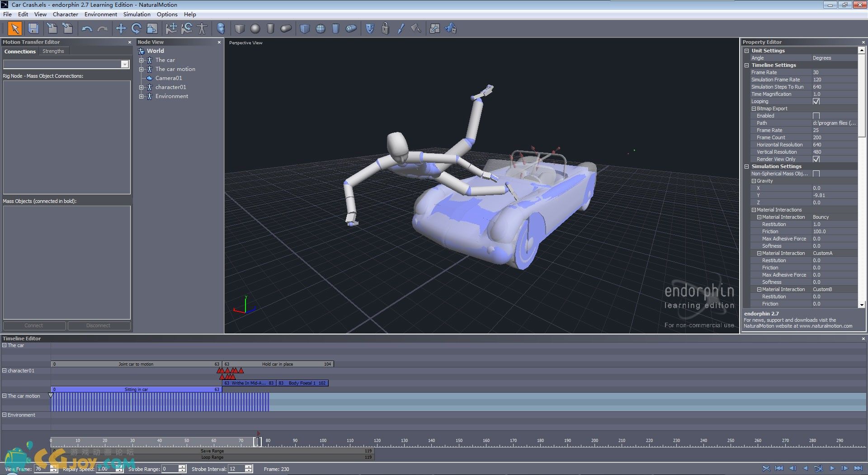Collapse character01 track in Timeline Editor

[5, 370]
